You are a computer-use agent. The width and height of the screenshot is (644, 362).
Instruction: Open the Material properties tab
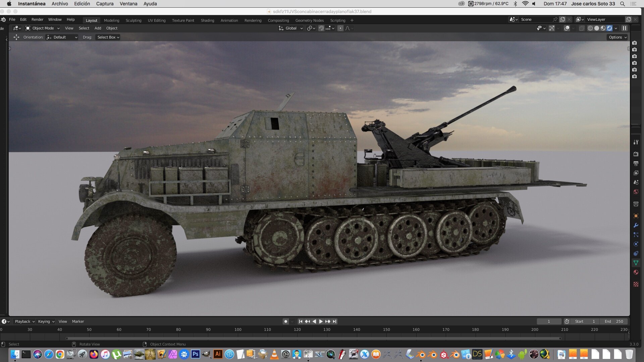coord(636,272)
